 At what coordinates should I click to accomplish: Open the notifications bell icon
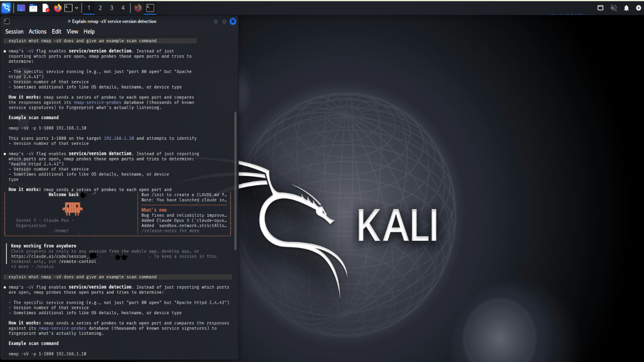(x=626, y=8)
